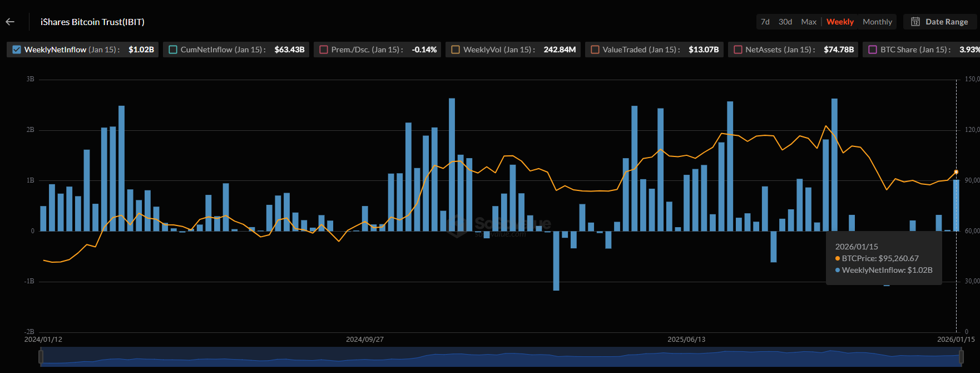This screenshot has width=980, height=373.
Task: Click the WeeklyNetInflow: $1.02B tooltip line
Action: [x=884, y=270]
